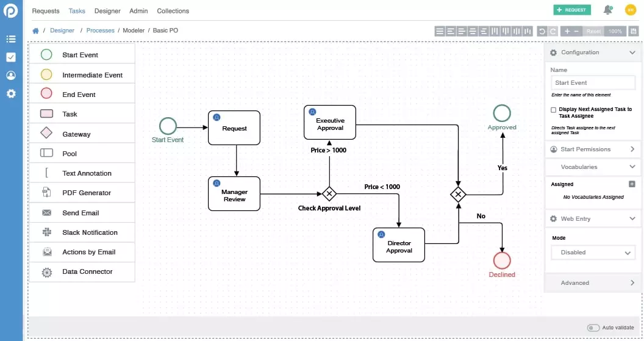Select the Director Approval task node
The height and width of the screenshot is (341, 644).
click(399, 245)
